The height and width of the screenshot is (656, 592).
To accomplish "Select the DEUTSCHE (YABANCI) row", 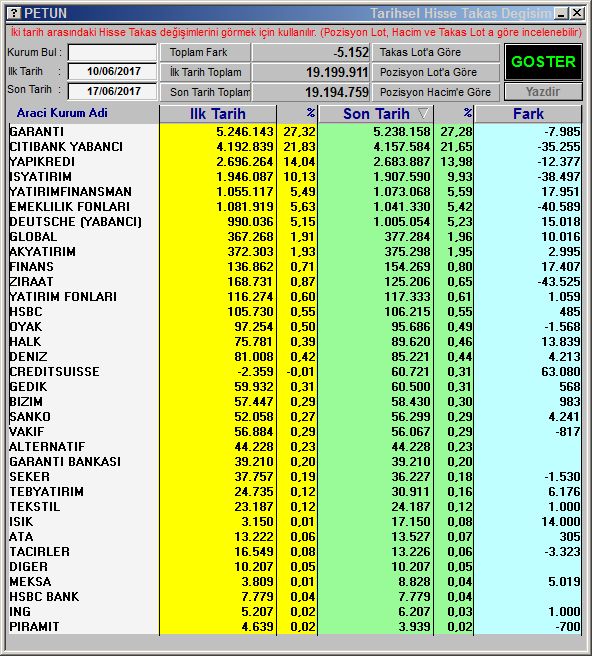I will [x=295, y=222].
